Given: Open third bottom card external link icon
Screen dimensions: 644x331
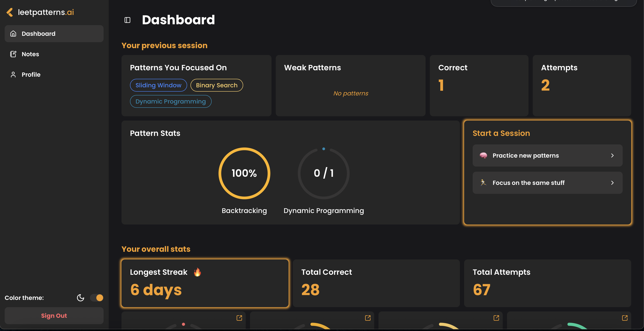Looking at the screenshot, I should click(496, 318).
